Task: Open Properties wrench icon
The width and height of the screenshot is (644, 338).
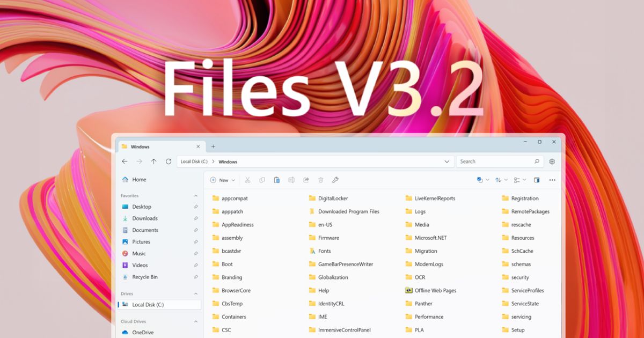Action: (x=335, y=180)
